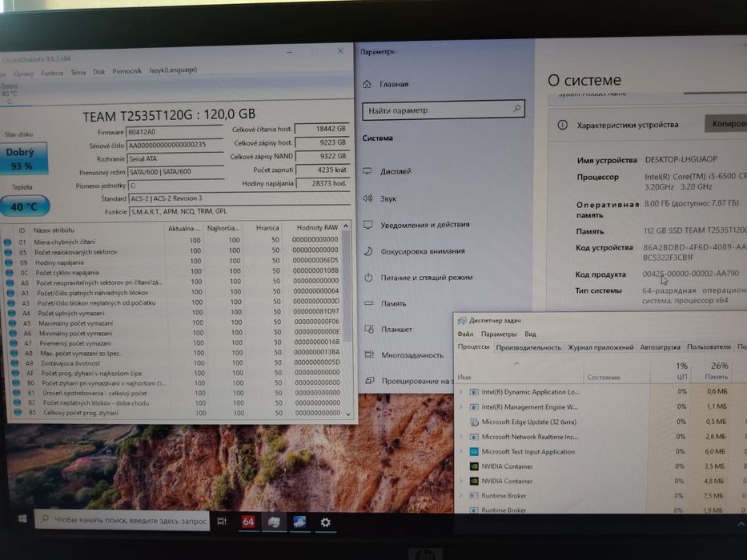Open the Pomocník menu in CrystalDiskInfo
747x560 pixels.
(x=127, y=71)
